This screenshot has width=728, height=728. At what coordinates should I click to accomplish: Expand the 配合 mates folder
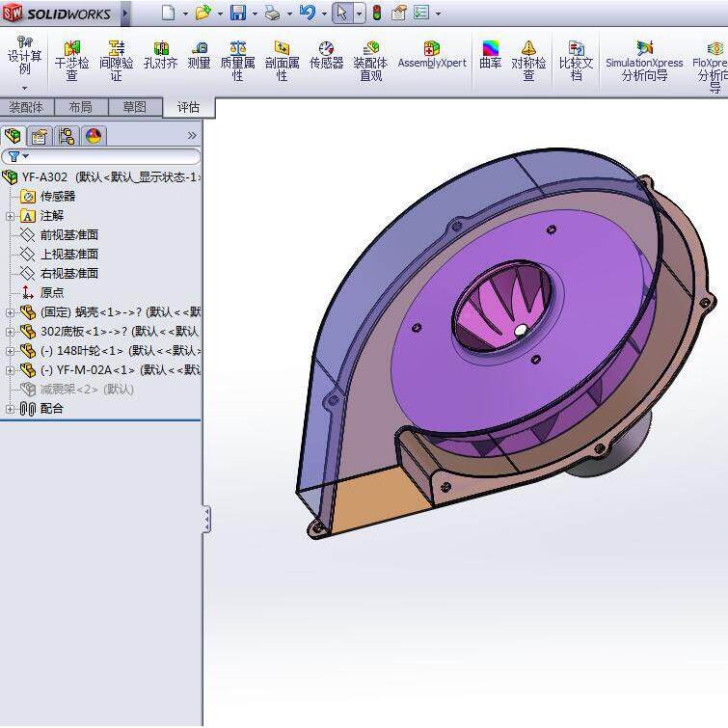10,409
